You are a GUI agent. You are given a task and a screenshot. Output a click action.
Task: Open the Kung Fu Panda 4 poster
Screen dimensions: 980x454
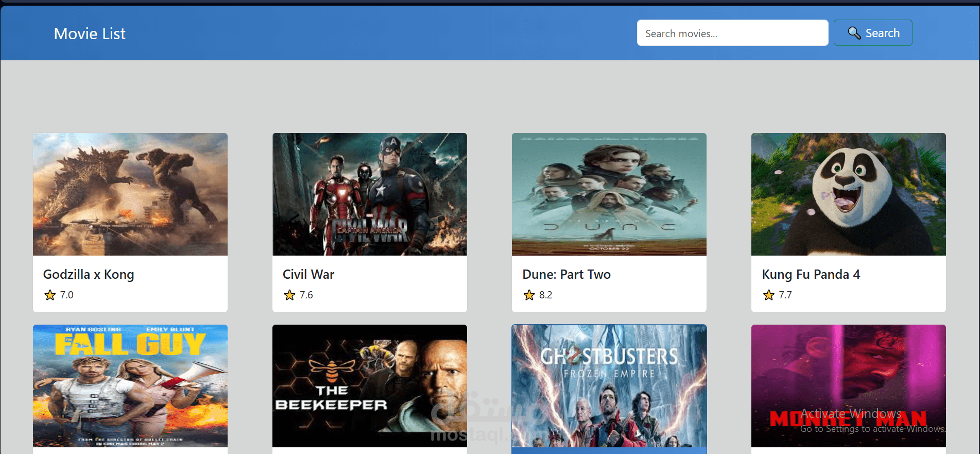849,194
